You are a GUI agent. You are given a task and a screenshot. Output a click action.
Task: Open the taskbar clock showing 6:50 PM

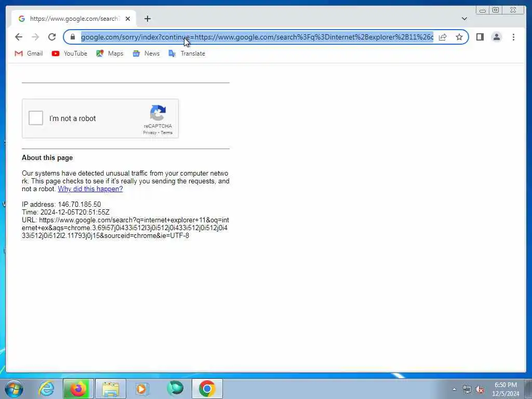coord(506,389)
